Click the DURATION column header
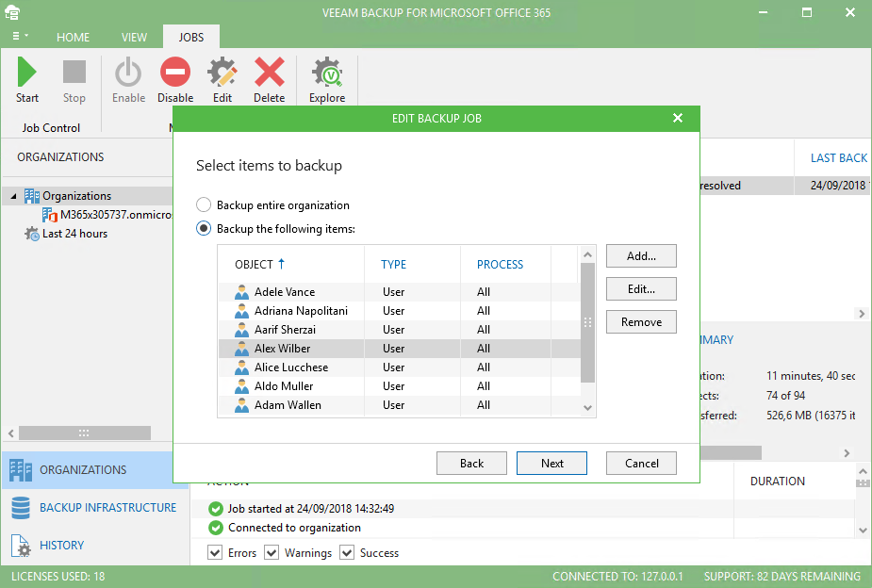Viewport: 872px width, 588px height. point(778,482)
